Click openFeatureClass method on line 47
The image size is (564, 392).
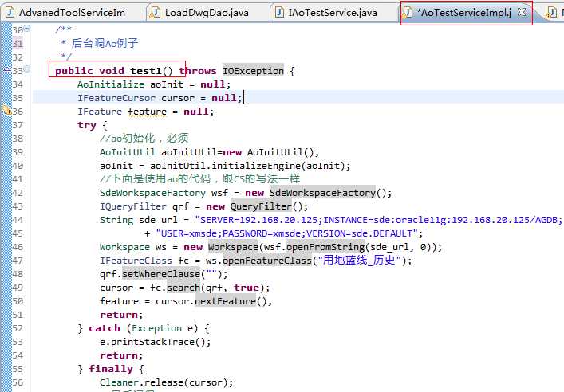pos(266,261)
